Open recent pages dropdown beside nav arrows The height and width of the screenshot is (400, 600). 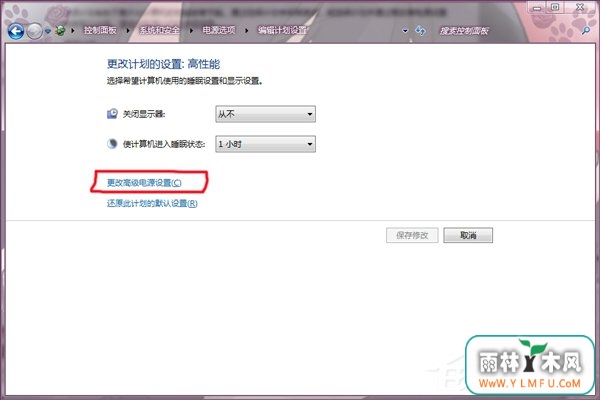48,31
